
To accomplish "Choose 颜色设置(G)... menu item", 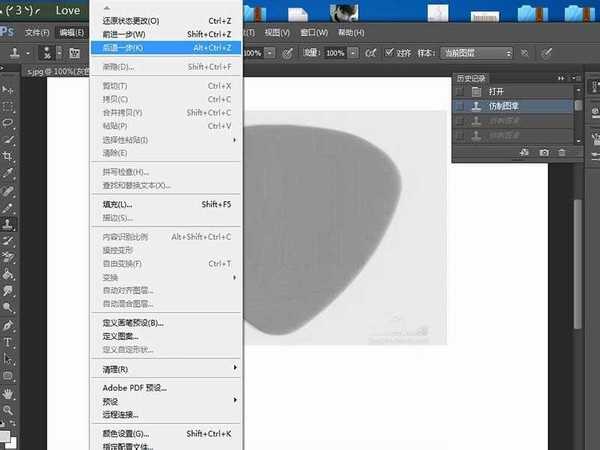I will (x=166, y=434).
